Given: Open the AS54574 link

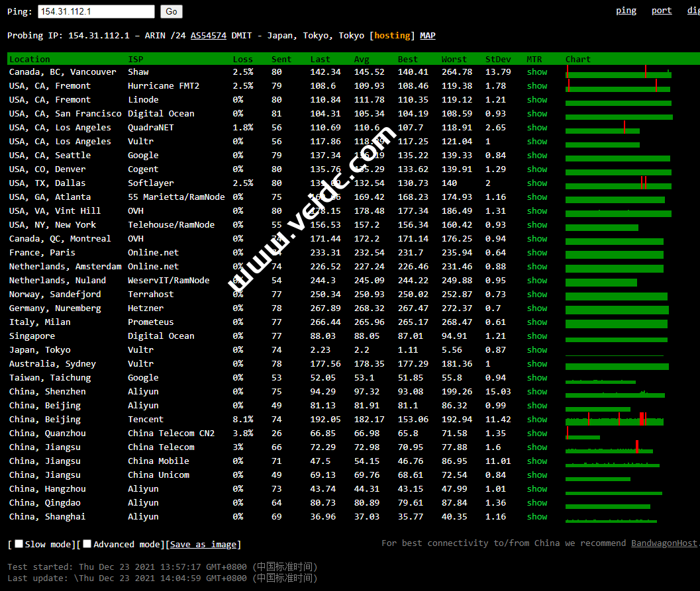Looking at the screenshot, I should tap(208, 36).
